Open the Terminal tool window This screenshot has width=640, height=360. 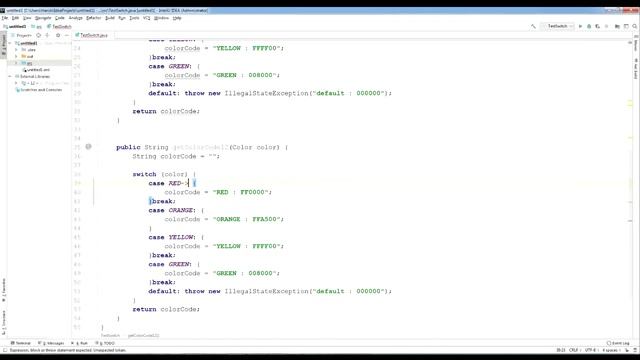(x=21, y=343)
